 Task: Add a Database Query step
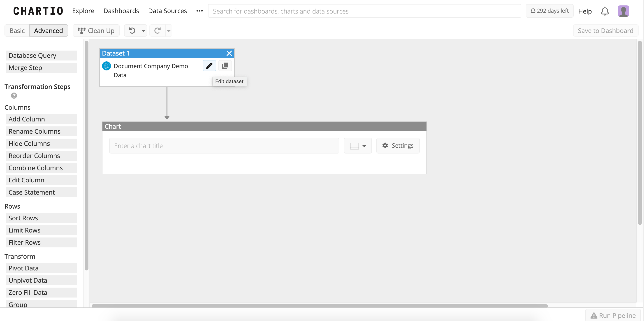pyautogui.click(x=42, y=56)
